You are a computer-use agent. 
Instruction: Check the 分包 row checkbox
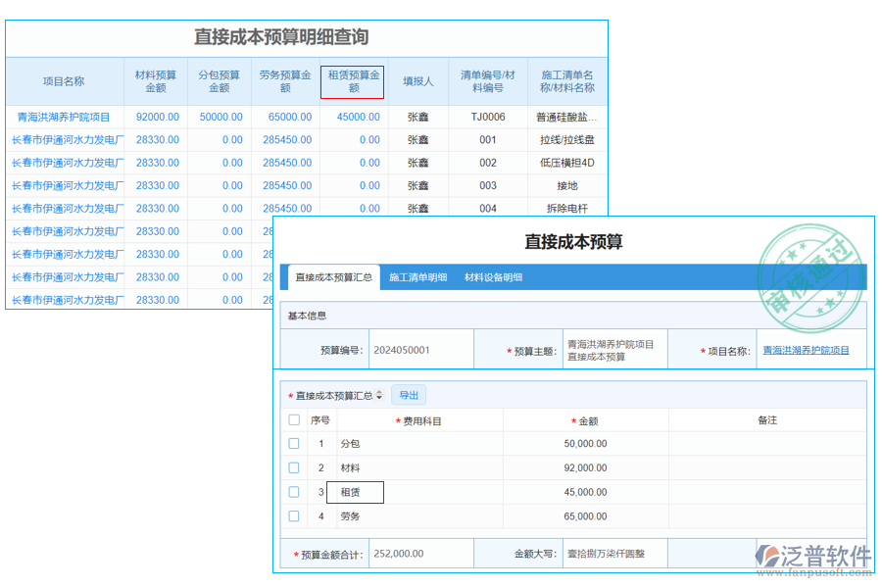click(x=294, y=443)
